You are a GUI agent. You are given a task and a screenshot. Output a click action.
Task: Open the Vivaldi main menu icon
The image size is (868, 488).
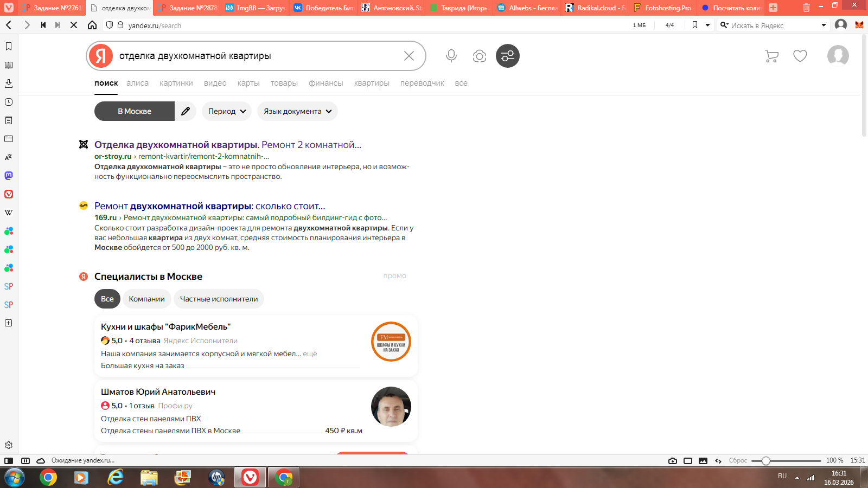(x=9, y=8)
